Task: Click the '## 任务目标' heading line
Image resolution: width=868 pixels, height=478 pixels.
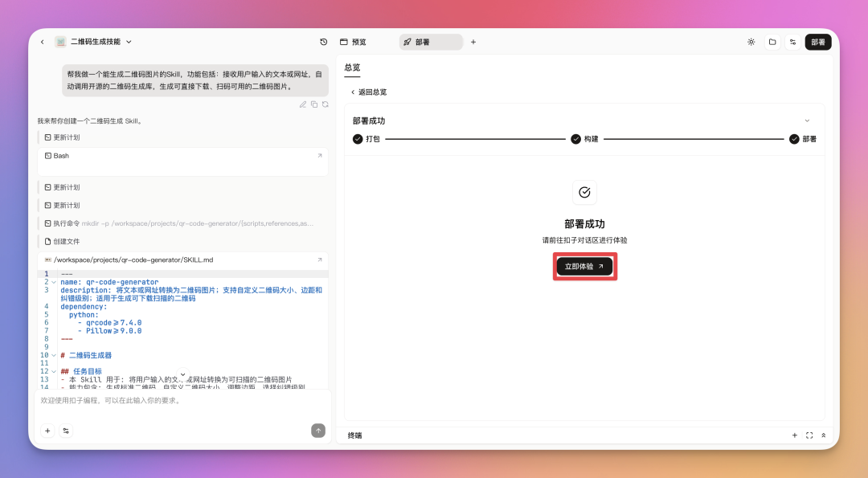Action: click(81, 371)
